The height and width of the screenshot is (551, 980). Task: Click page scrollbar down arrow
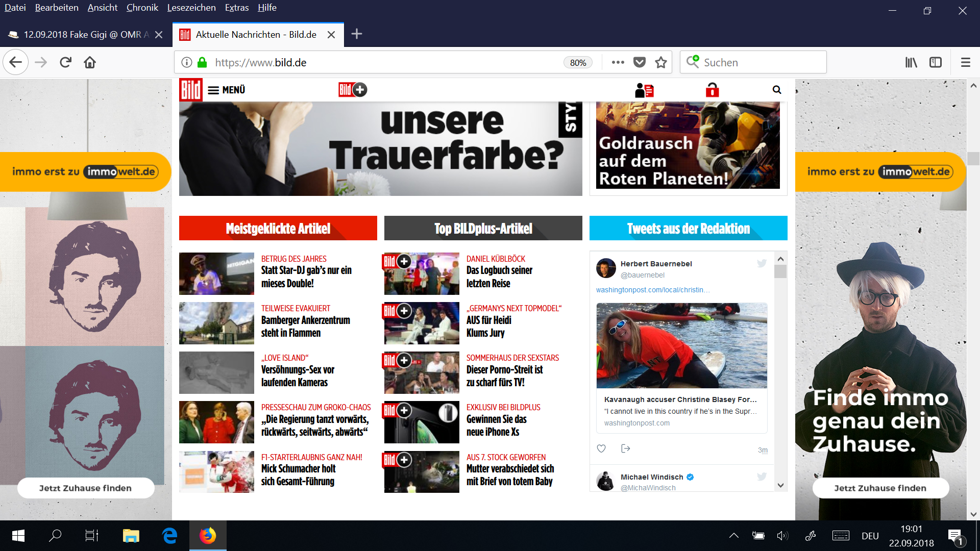tap(973, 514)
